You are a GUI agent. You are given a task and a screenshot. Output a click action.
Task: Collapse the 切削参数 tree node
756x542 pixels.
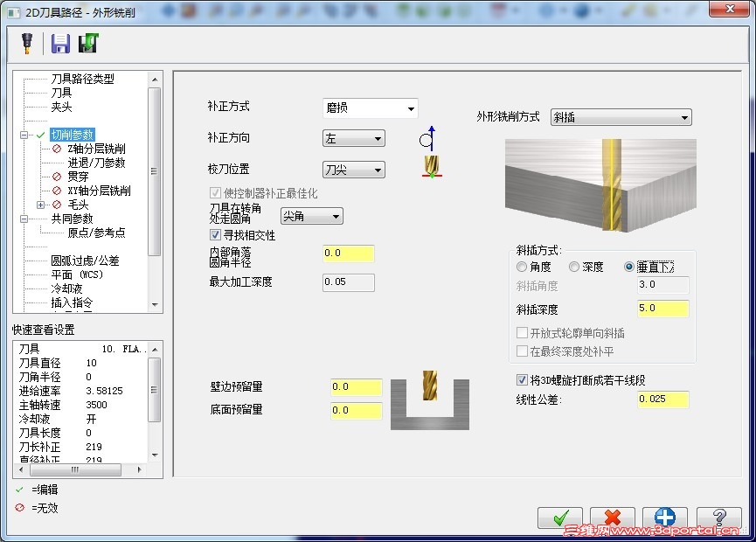tap(24, 135)
